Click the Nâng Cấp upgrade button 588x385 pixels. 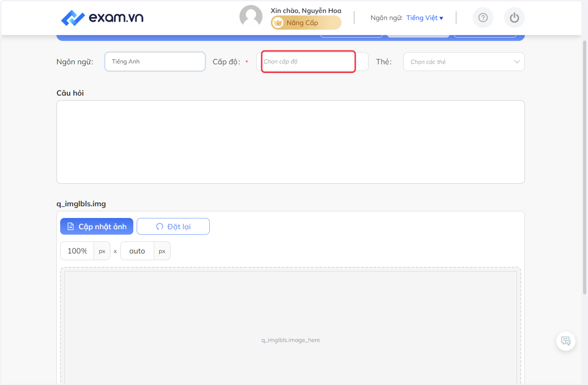click(x=306, y=23)
